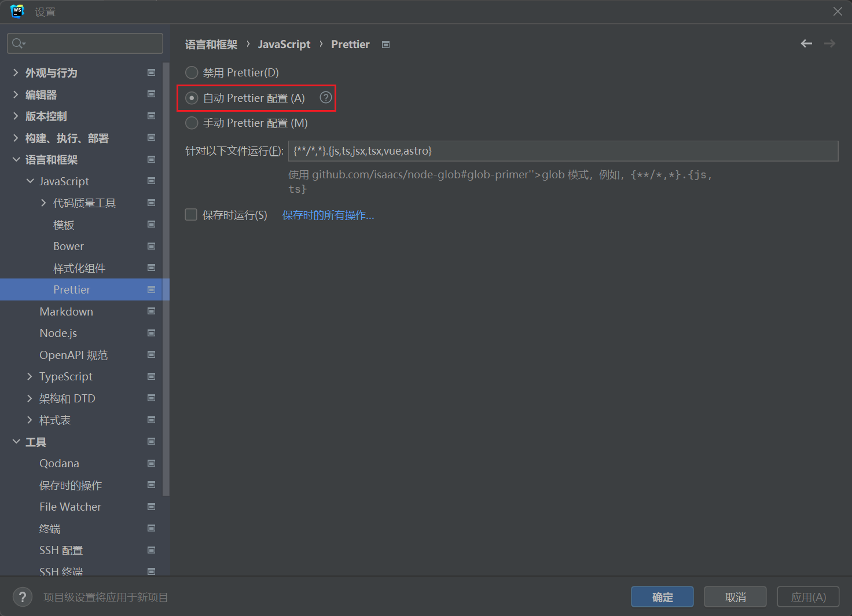The width and height of the screenshot is (852, 616).
Task: Expand the TypeScript node
Action: tap(30, 376)
